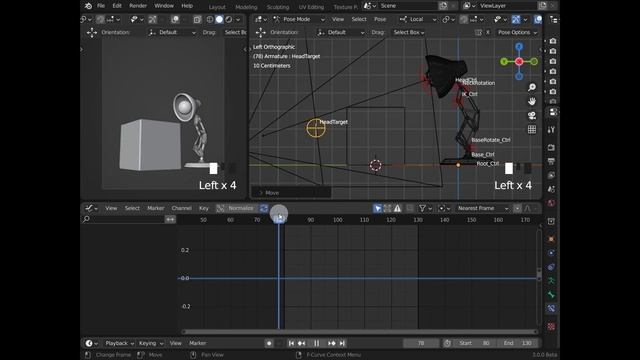Image resolution: width=640 pixels, height=360 pixels.
Task: Open the Window menu
Action: coord(164,6)
